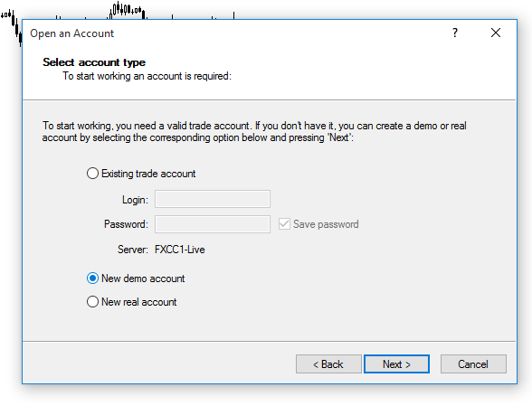Close the Open an Account dialog
This screenshot has height=406, width=532.
coord(496,33)
